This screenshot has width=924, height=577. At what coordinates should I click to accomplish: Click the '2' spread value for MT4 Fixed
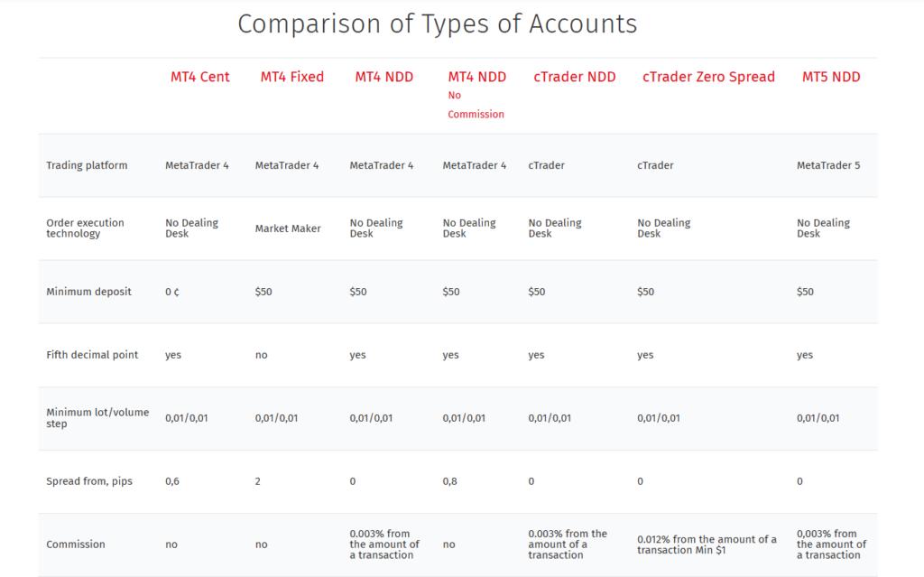tap(257, 481)
